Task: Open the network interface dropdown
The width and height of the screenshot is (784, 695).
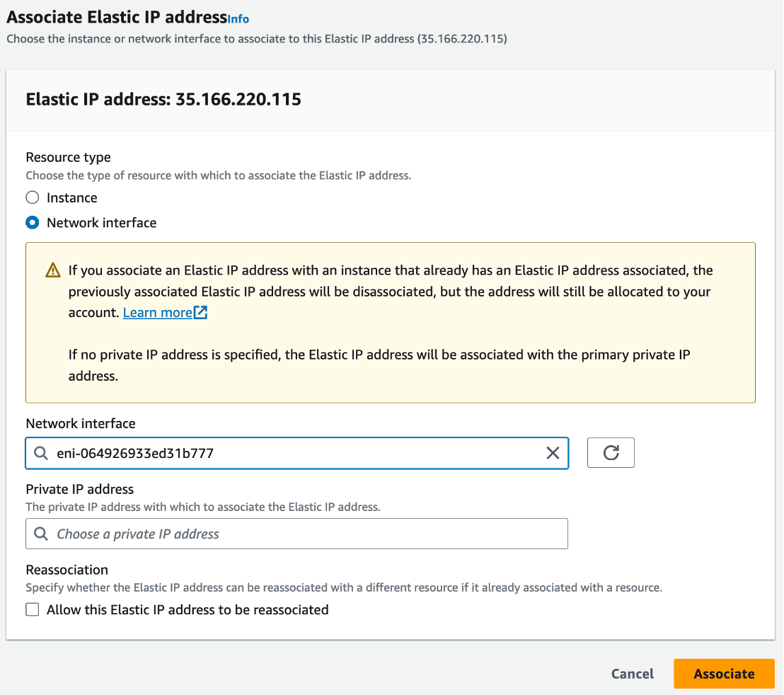Action: click(297, 453)
